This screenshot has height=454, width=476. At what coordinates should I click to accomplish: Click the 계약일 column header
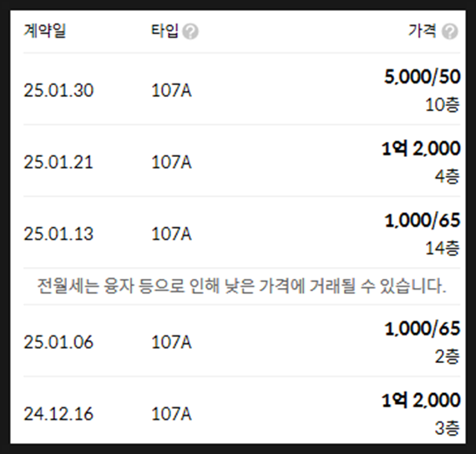coord(44,31)
